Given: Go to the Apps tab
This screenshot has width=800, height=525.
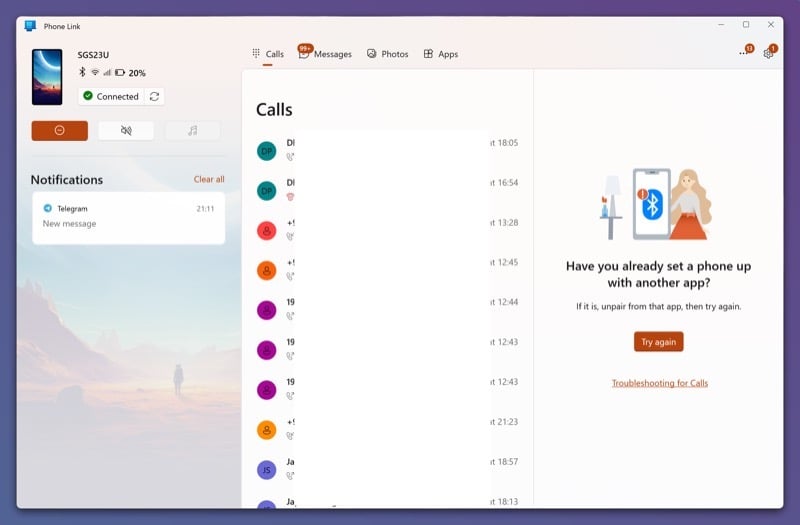Looking at the screenshot, I should click(x=441, y=54).
